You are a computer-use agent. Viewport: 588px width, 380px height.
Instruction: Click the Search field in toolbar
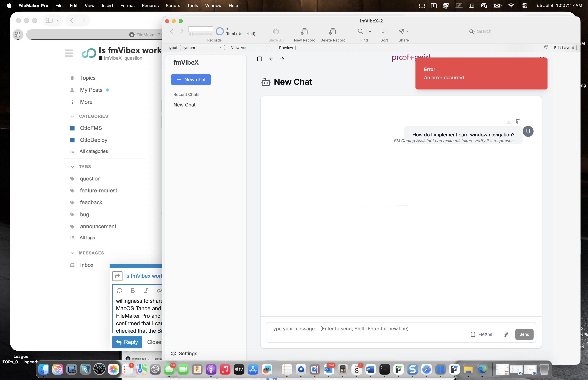(x=523, y=31)
